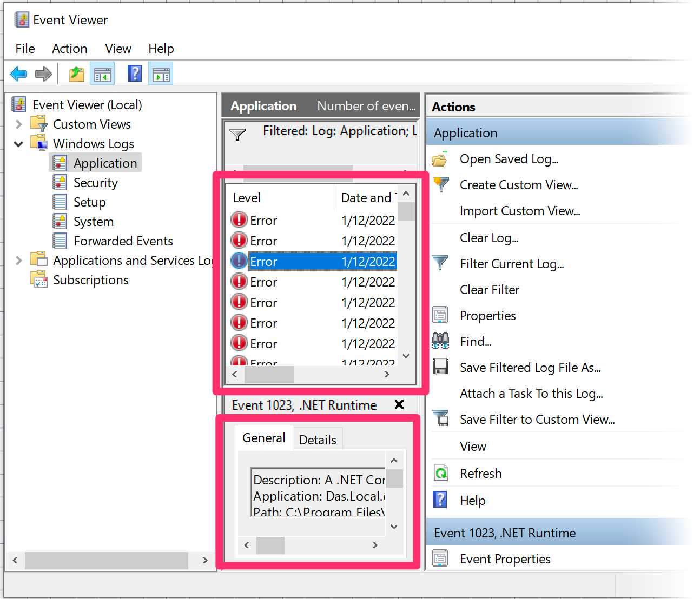
Task: Open the Help menu
Action: coord(161,49)
